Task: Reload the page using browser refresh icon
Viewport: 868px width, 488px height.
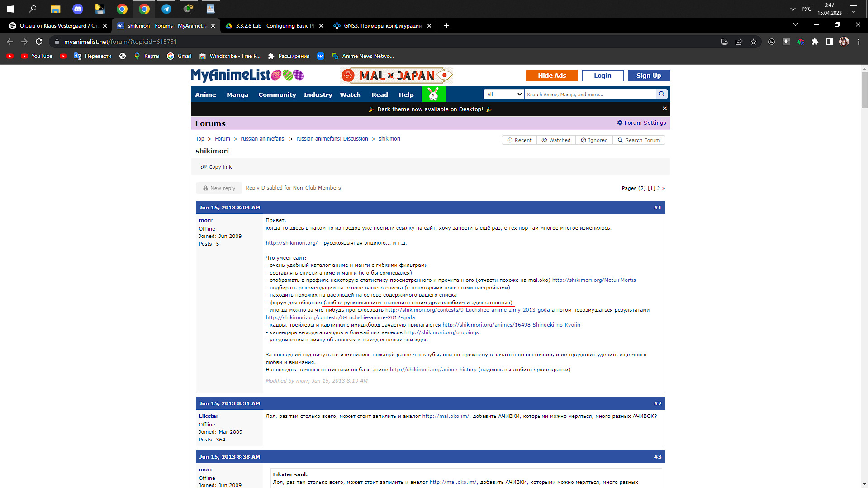Action: tap(39, 42)
